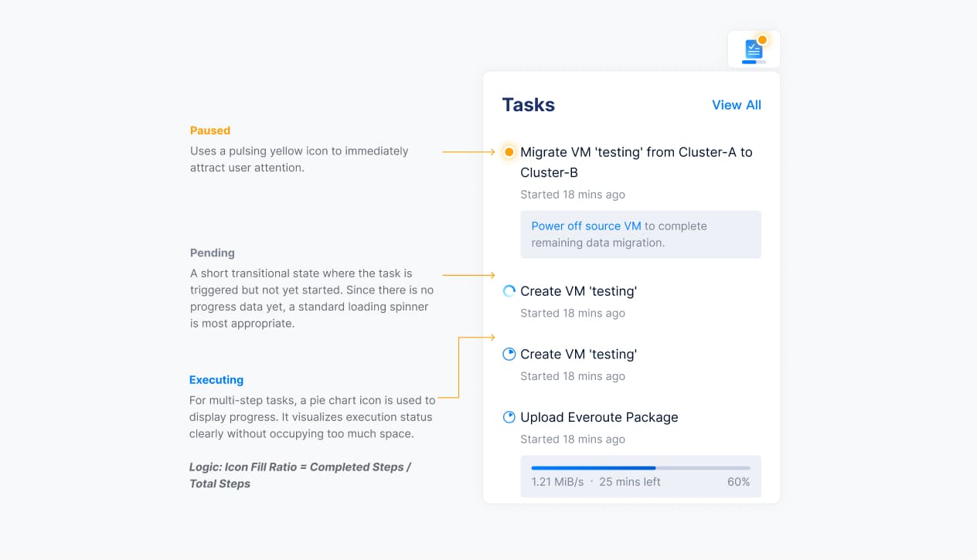Click the gray Pending annotation label
This screenshot has height=560, width=977.
[213, 253]
